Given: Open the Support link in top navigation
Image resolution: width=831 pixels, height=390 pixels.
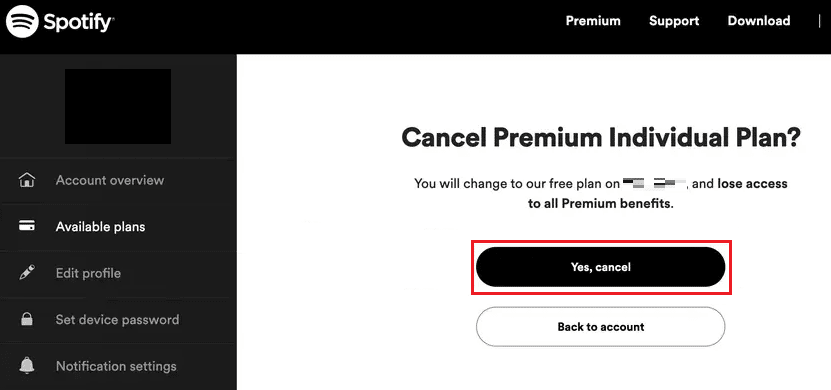Looking at the screenshot, I should (x=674, y=21).
